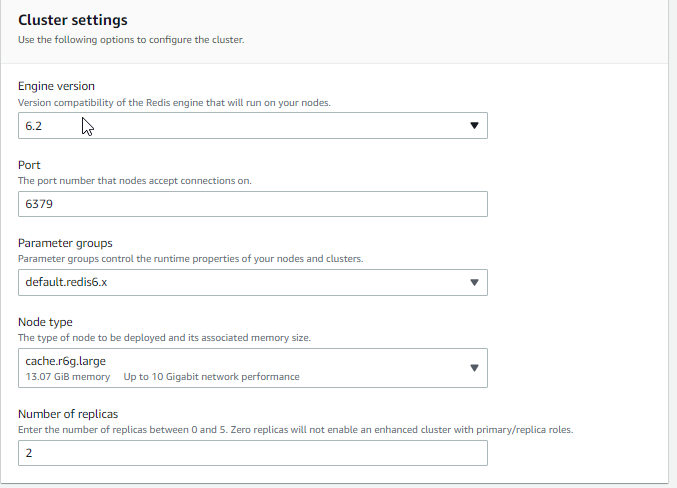677x488 pixels.
Task: Open the Engine version 6.2 dropdown
Action: point(253,126)
